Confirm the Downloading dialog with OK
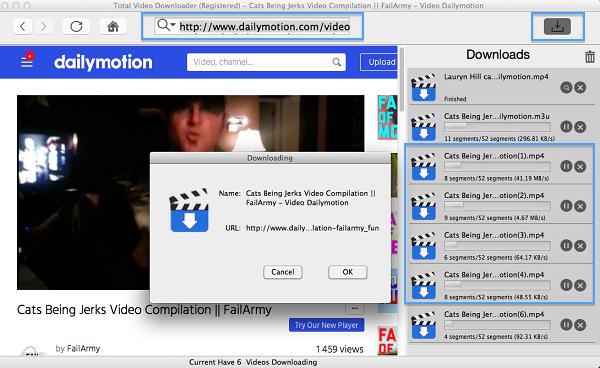The height and width of the screenshot is (368, 600). [347, 272]
